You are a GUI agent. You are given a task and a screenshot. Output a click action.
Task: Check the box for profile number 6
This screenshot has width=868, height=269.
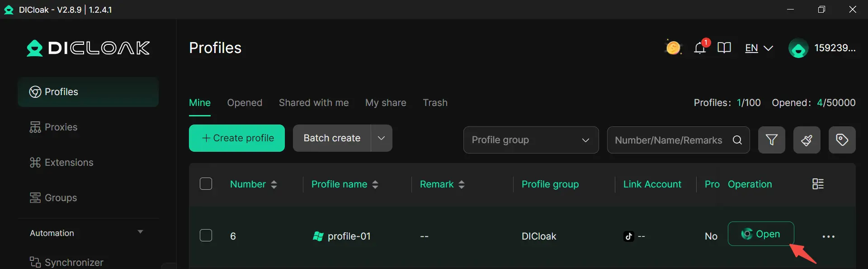(x=206, y=235)
